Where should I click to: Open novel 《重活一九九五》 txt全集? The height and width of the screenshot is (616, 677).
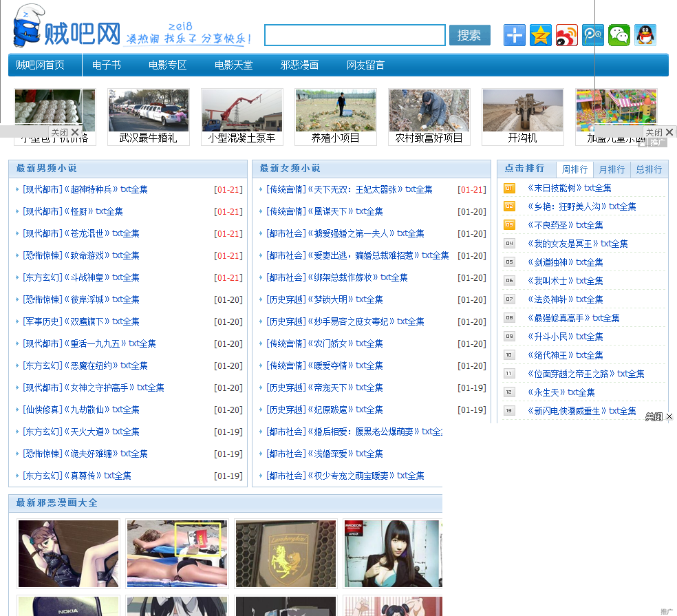[x=109, y=344]
